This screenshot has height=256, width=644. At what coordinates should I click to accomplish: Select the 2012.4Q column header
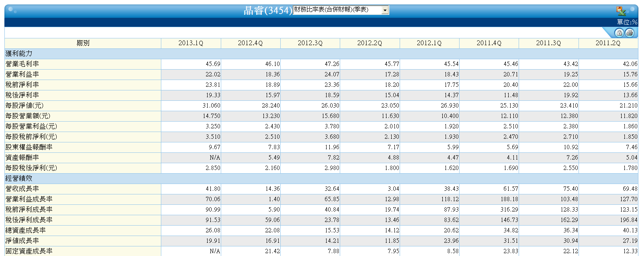250,43
